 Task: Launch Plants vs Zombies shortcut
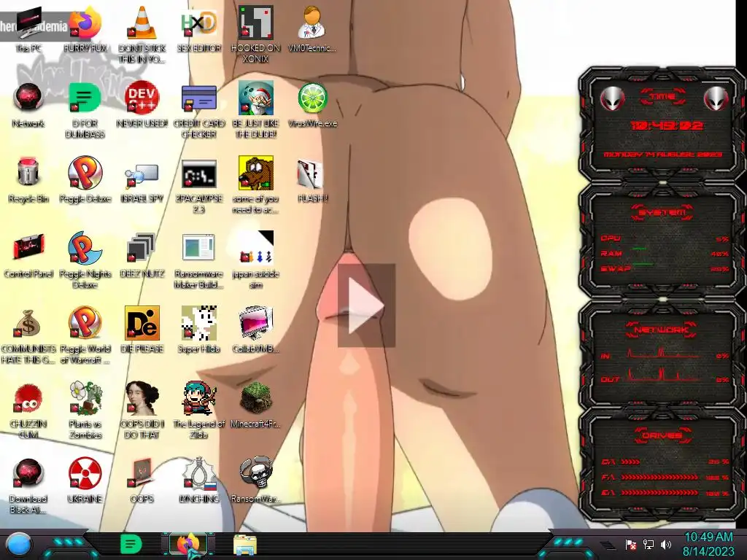85,411
